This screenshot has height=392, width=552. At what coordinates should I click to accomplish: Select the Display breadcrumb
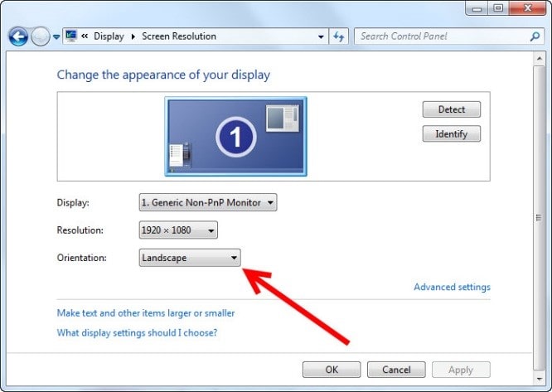click(x=109, y=36)
